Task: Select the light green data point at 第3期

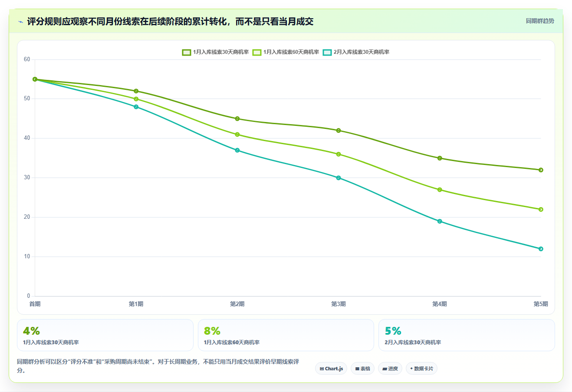Action: point(339,154)
